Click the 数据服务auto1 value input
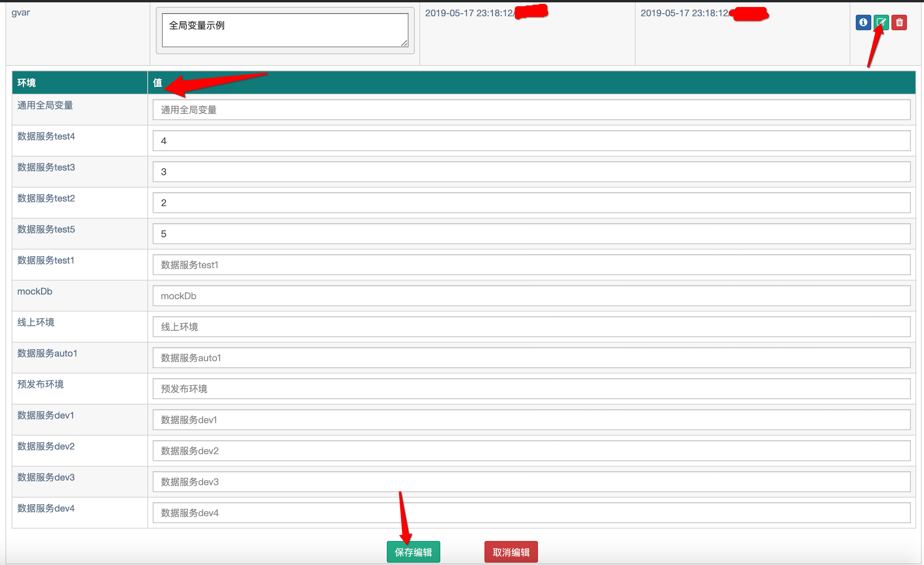The height and width of the screenshot is (565, 924). (531, 358)
